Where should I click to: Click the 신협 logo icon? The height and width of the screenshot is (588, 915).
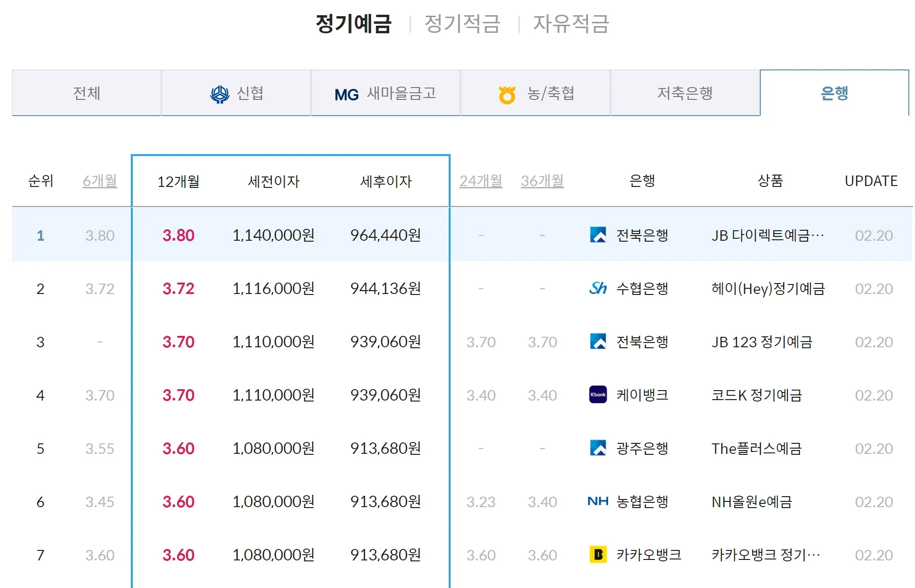[x=220, y=94]
